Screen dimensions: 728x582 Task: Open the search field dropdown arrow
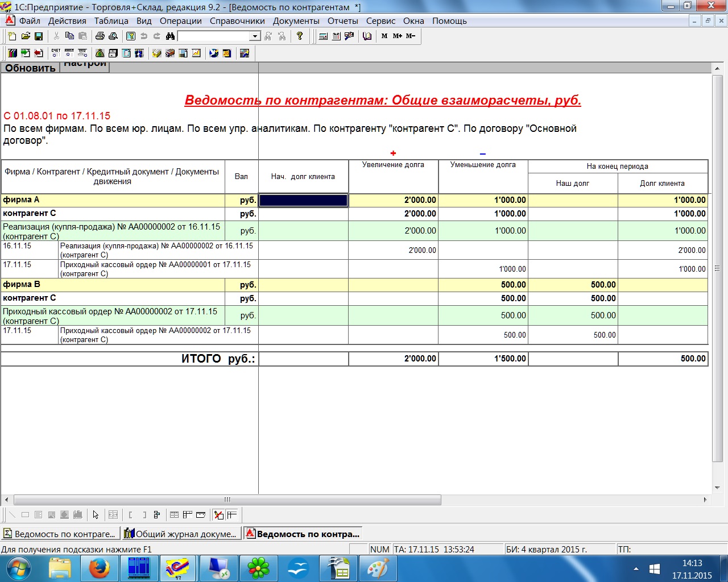click(255, 36)
